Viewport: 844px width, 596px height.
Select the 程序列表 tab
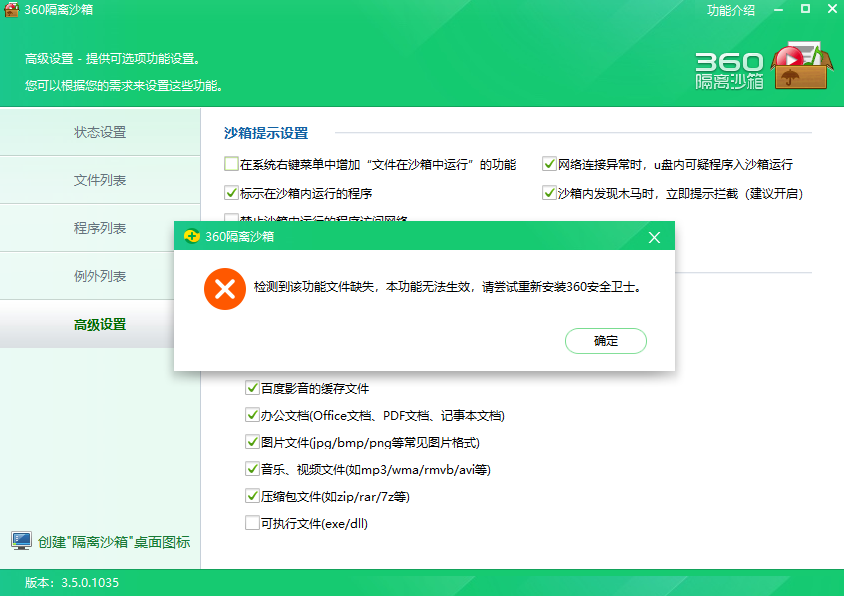click(x=100, y=228)
